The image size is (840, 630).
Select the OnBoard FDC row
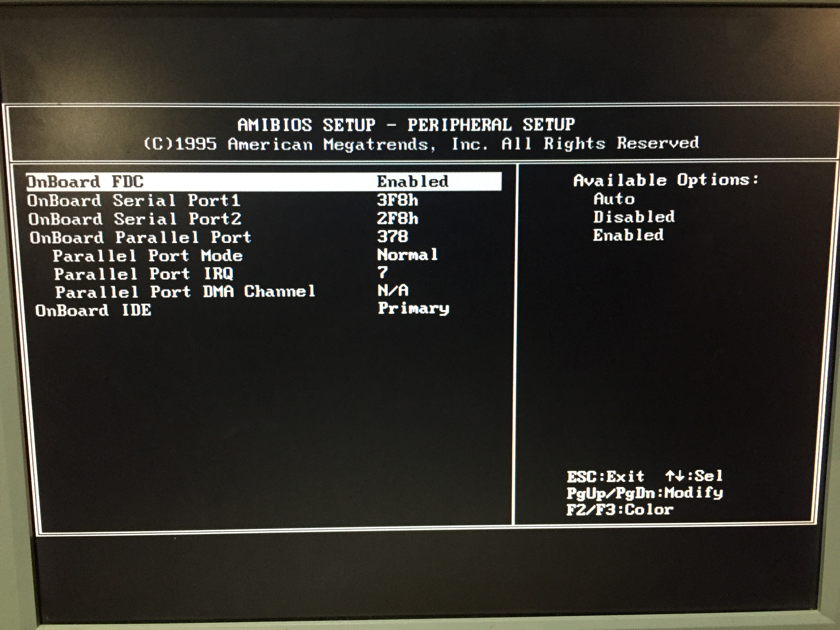click(x=85, y=182)
